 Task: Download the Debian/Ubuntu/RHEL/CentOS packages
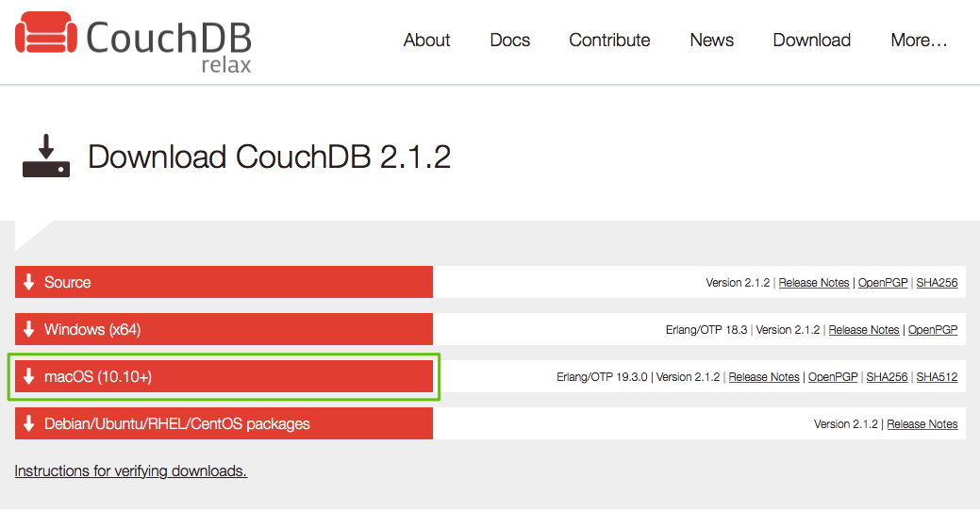click(177, 423)
